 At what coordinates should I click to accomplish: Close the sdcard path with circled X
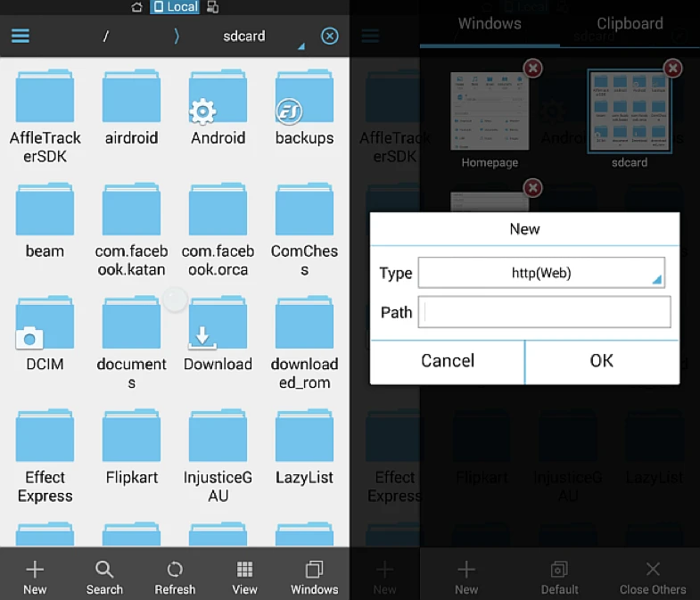tap(329, 36)
